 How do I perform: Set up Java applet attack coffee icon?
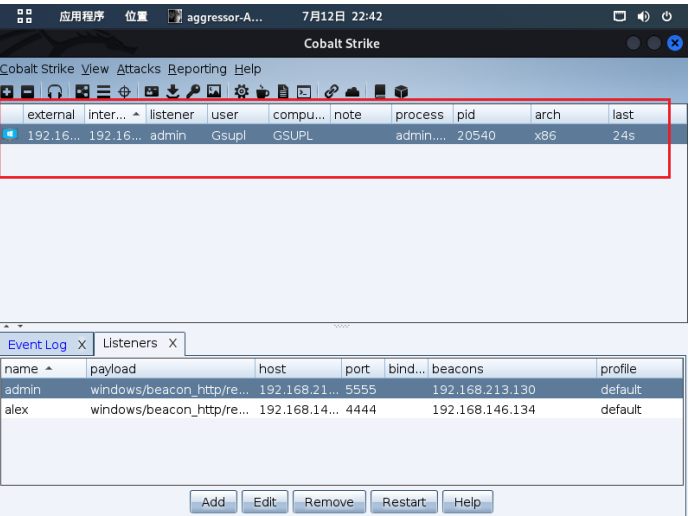click(262, 92)
